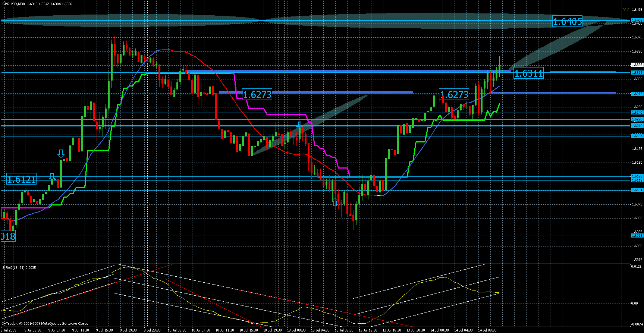
Task: Click the 9 Jul 11:30 time label
Action: coord(81,330)
